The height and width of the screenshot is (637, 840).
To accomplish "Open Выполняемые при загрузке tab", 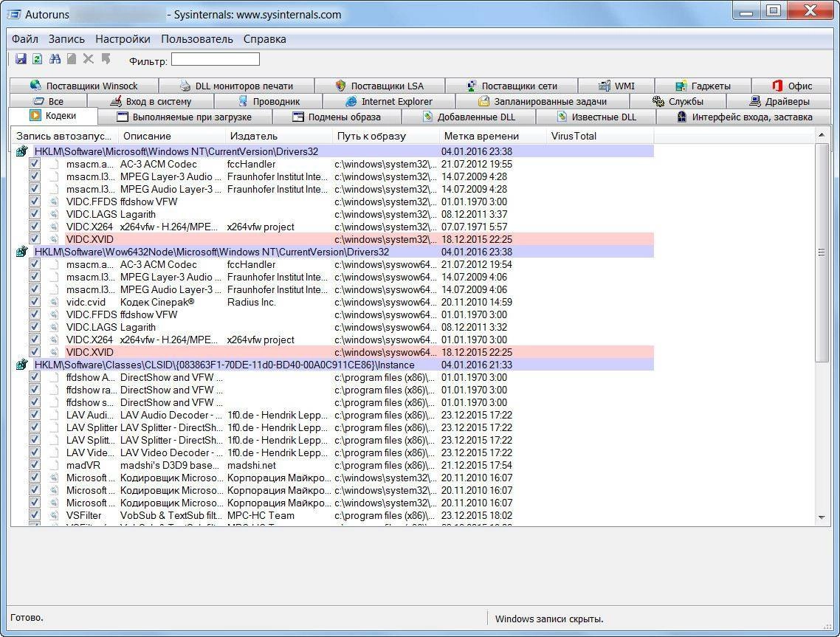I will [185, 117].
